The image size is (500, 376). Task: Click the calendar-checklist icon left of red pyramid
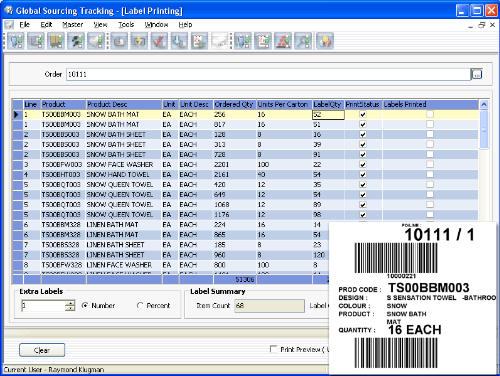click(x=263, y=41)
